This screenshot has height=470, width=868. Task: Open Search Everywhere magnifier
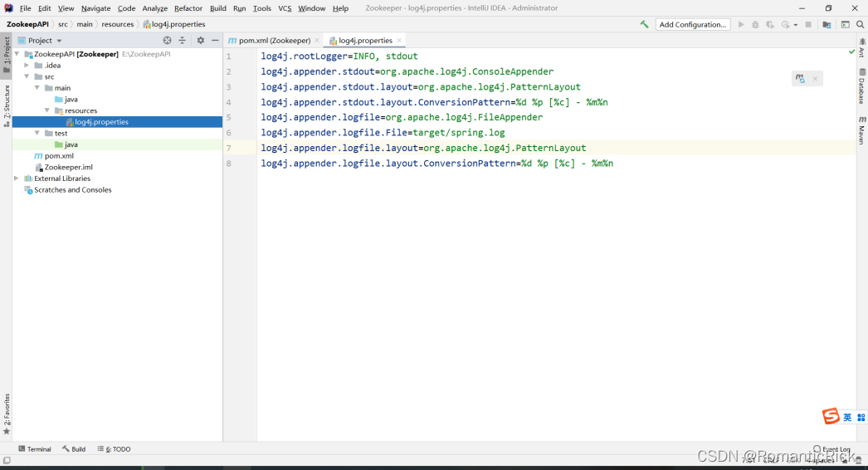click(x=861, y=24)
